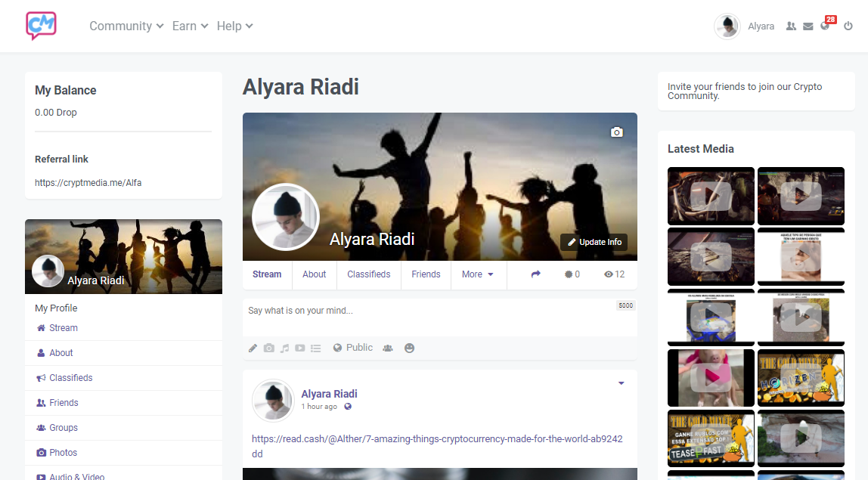Open the emoji smiley picker

point(410,348)
